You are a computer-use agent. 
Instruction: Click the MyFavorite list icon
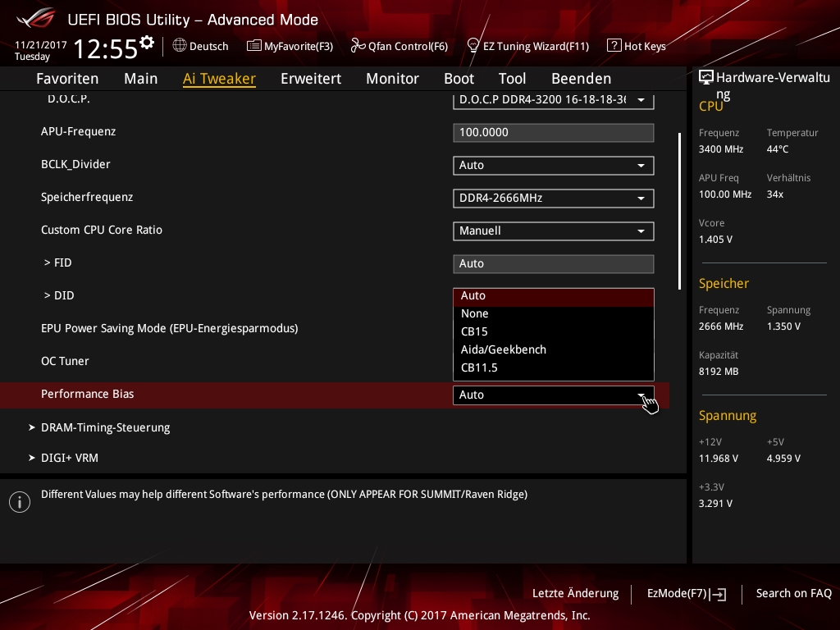point(254,46)
